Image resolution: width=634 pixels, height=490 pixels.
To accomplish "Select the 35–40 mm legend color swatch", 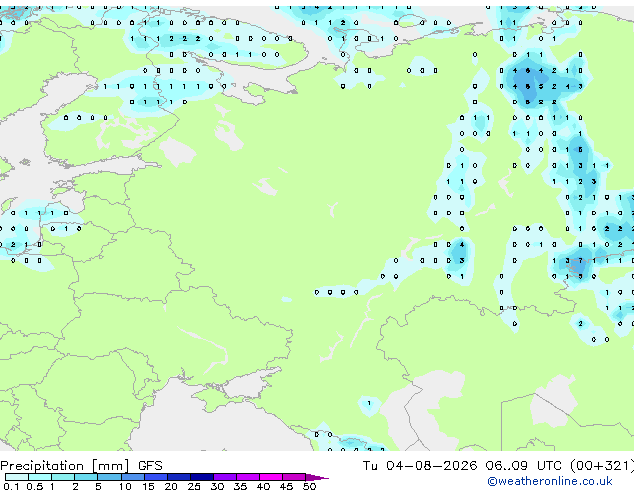I will (x=247, y=477).
